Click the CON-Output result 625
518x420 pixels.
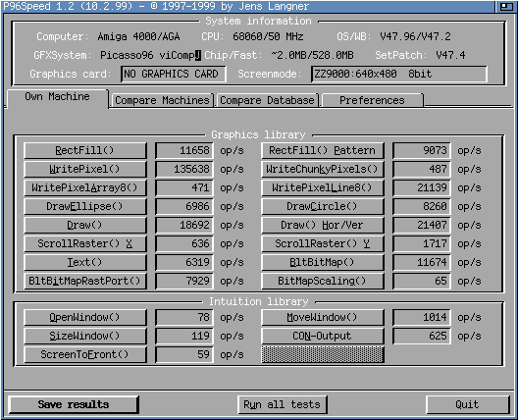pyautogui.click(x=422, y=336)
